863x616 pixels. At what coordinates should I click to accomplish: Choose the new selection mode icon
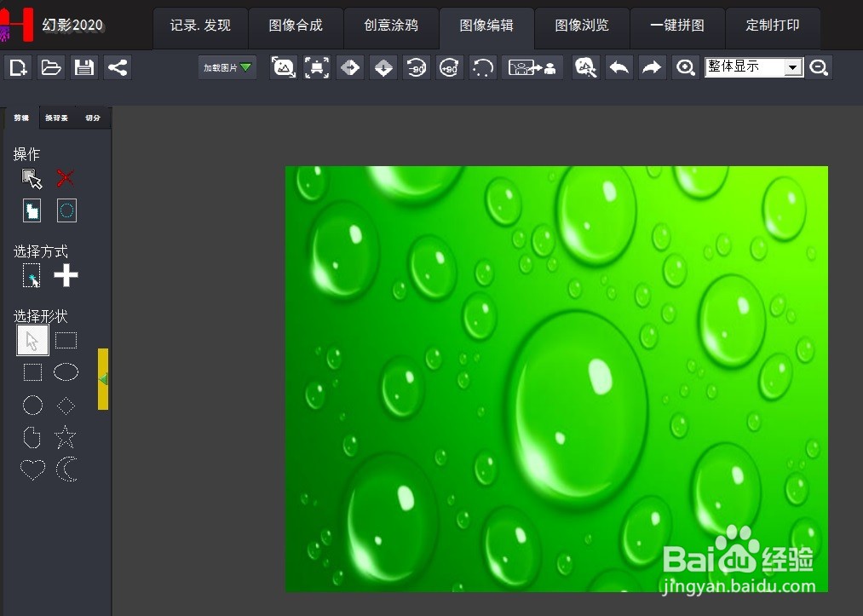click(x=32, y=275)
